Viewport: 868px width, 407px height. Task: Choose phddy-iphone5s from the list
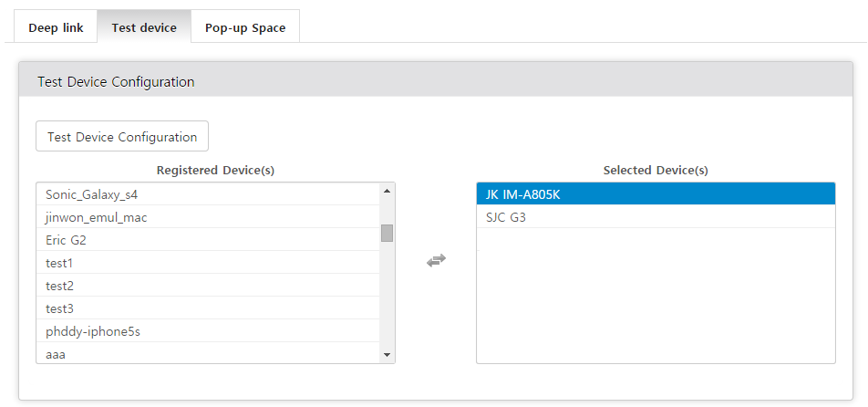(x=208, y=330)
